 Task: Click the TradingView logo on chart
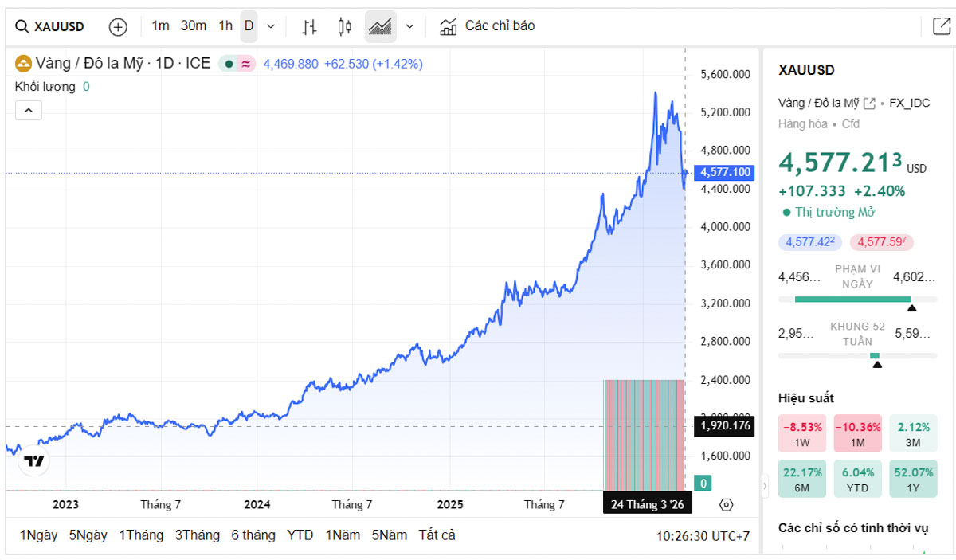click(x=33, y=460)
